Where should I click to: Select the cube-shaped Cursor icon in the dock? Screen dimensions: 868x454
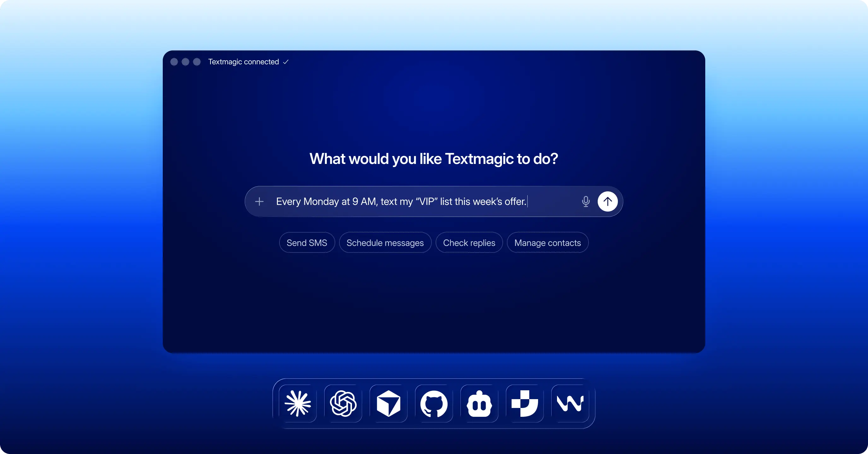(x=389, y=404)
